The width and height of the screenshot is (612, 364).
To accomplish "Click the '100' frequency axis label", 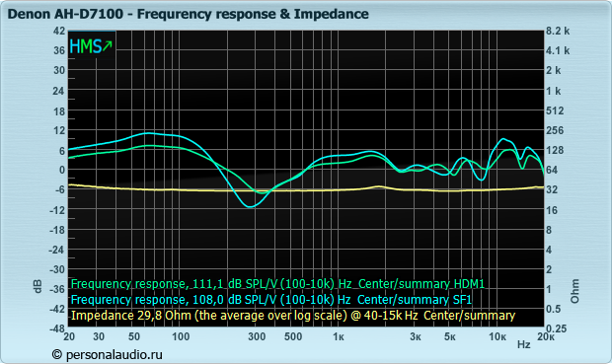I will (x=181, y=336).
